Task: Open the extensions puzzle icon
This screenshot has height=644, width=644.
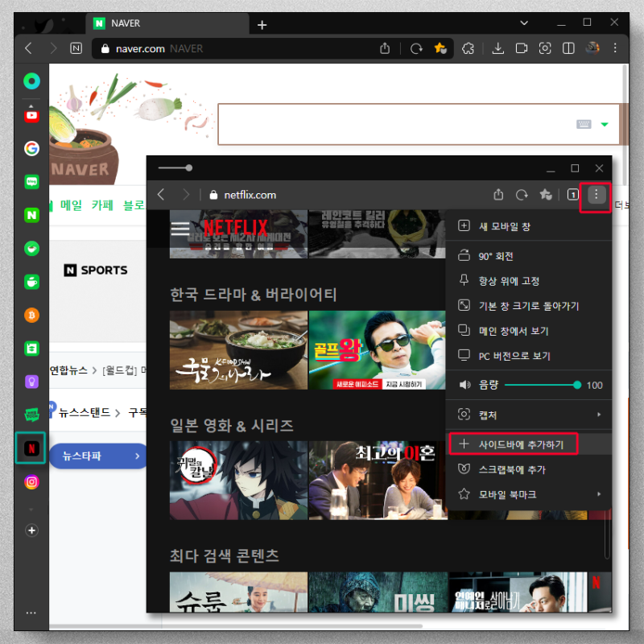Action: 469,48
